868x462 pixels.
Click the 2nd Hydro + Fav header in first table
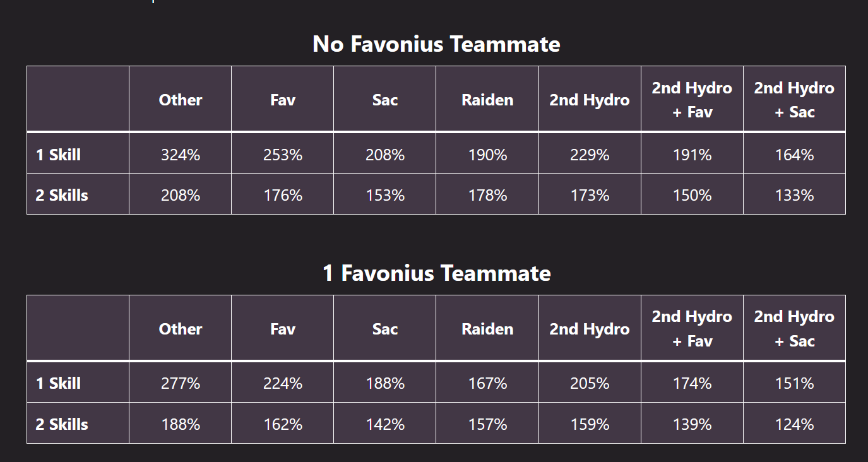(692, 100)
